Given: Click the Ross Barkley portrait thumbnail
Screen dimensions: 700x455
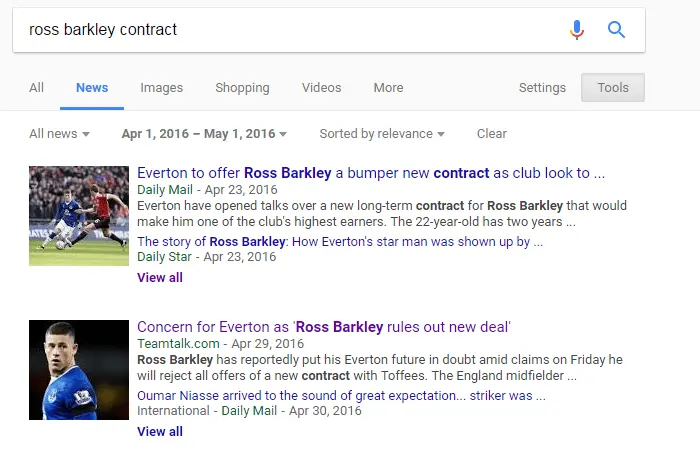Looking at the screenshot, I should pos(79,370).
